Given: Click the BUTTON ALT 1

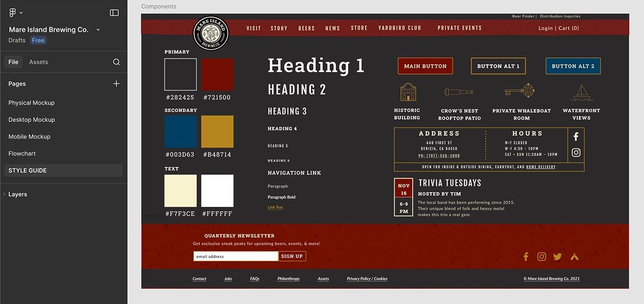Looking at the screenshot, I should [498, 66].
